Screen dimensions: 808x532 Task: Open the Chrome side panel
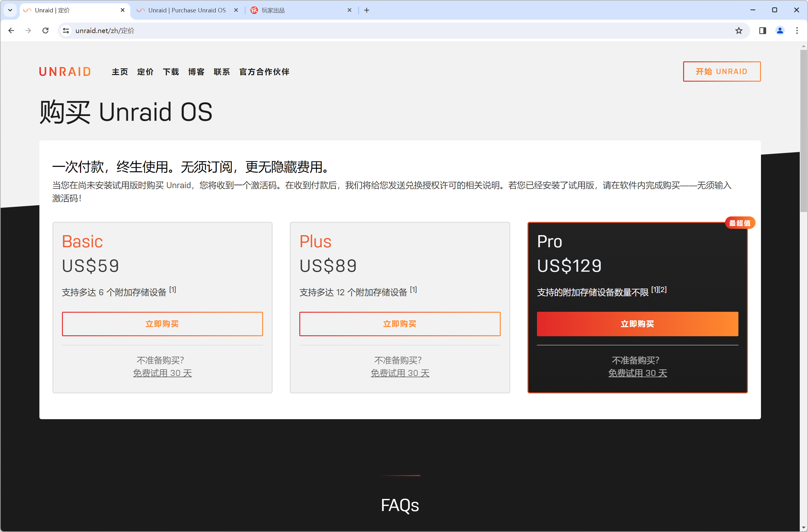pos(763,31)
